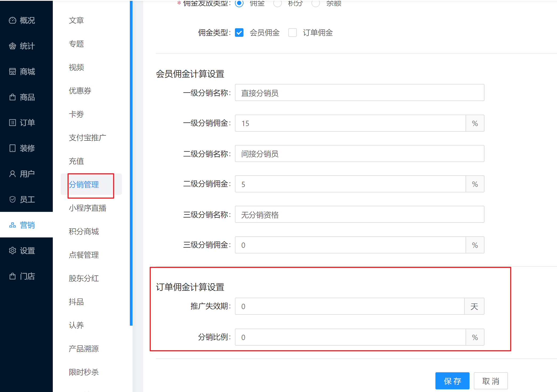This screenshot has width=557, height=392.
Task: Click the 员工 staff shield icon
Action: [12, 199]
